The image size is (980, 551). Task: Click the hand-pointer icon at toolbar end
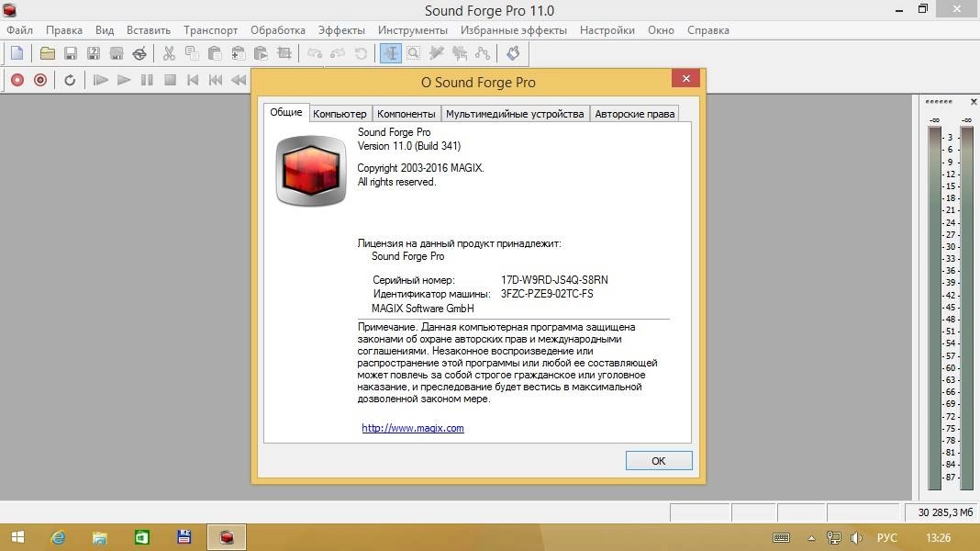[513, 53]
